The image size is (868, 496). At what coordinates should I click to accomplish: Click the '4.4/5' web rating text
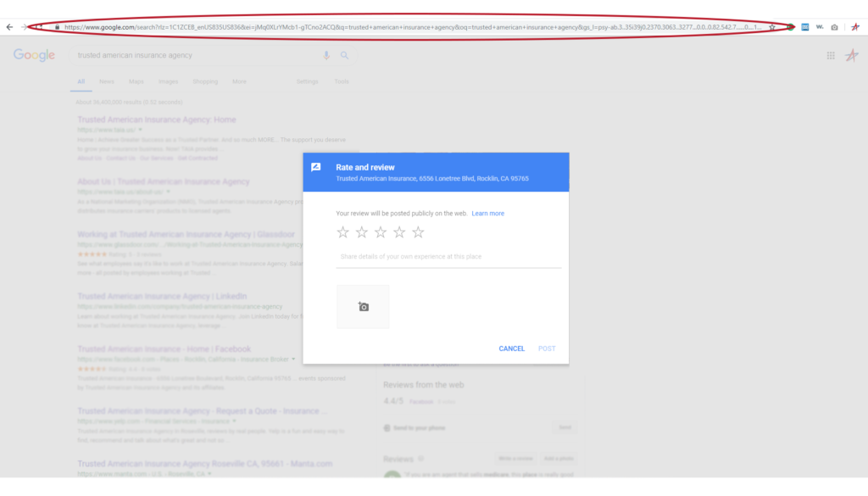pos(393,401)
